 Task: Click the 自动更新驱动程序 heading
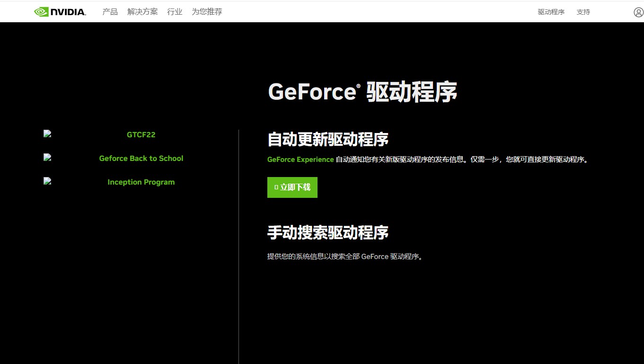(x=328, y=140)
